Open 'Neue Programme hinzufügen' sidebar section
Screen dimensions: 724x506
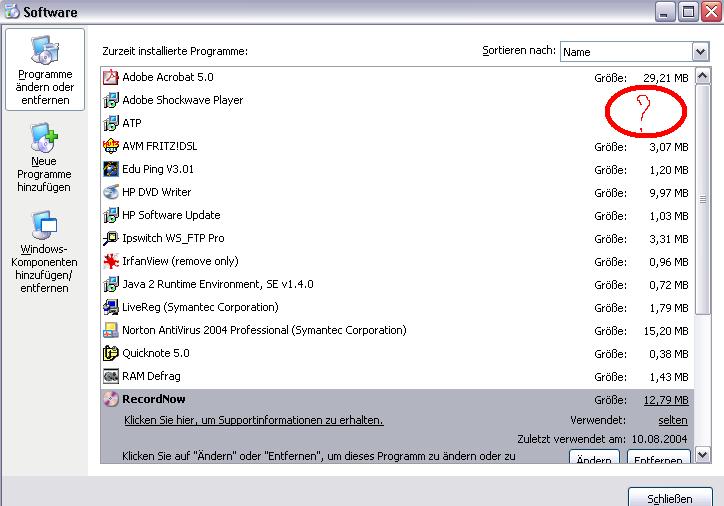[44, 157]
